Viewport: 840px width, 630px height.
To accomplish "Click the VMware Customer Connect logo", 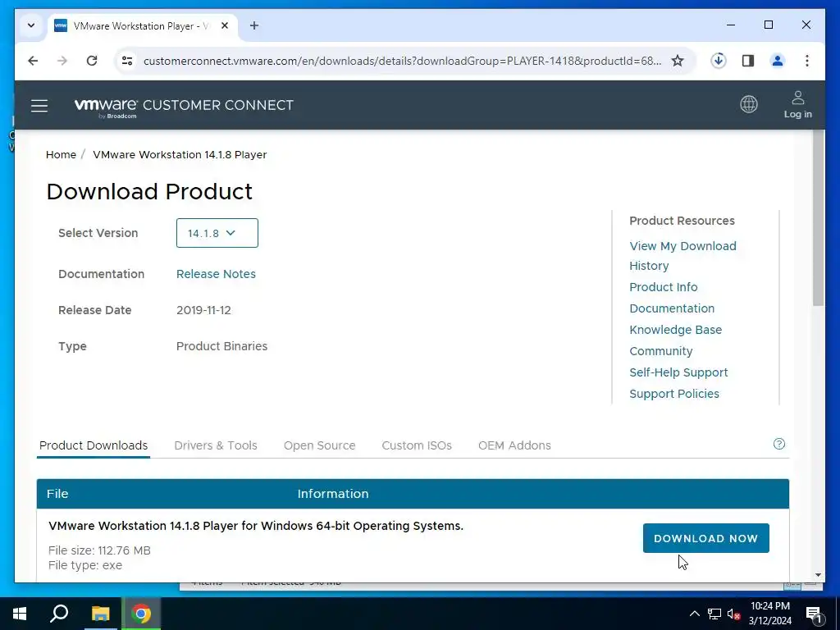I will click(184, 107).
